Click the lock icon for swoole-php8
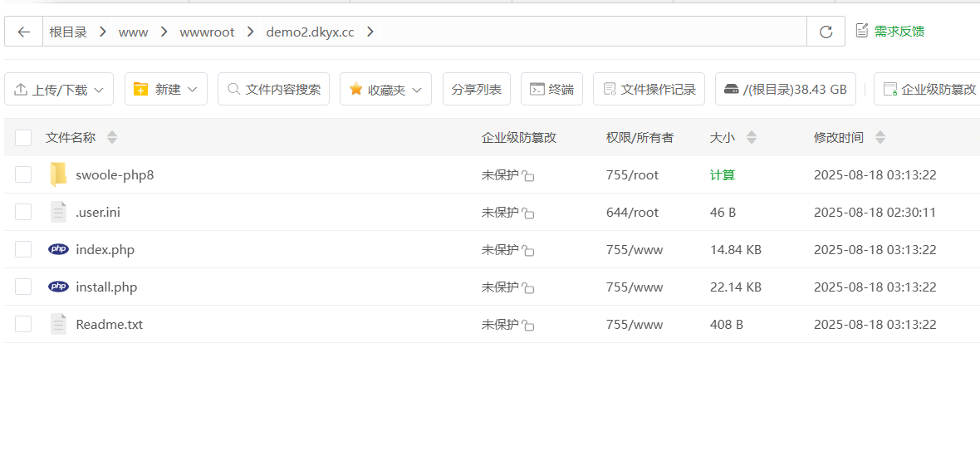Screen dimensions: 980x461 528,176
